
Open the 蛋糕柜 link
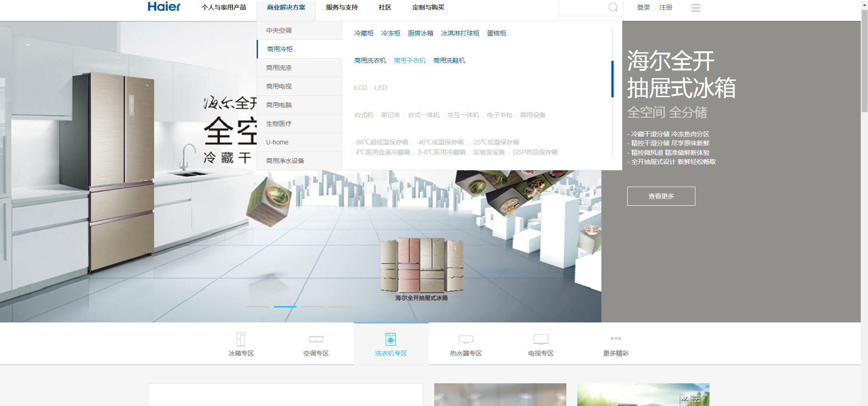(496, 33)
